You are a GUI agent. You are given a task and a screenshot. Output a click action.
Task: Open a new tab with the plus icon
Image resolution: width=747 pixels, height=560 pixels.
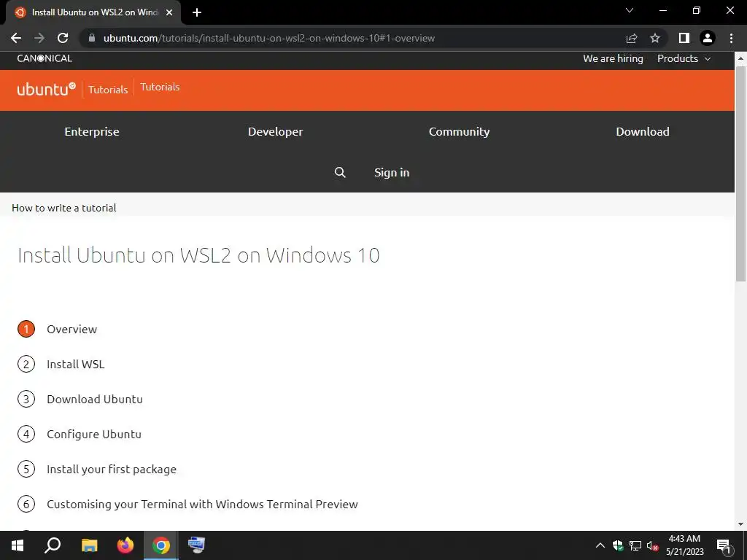click(197, 12)
